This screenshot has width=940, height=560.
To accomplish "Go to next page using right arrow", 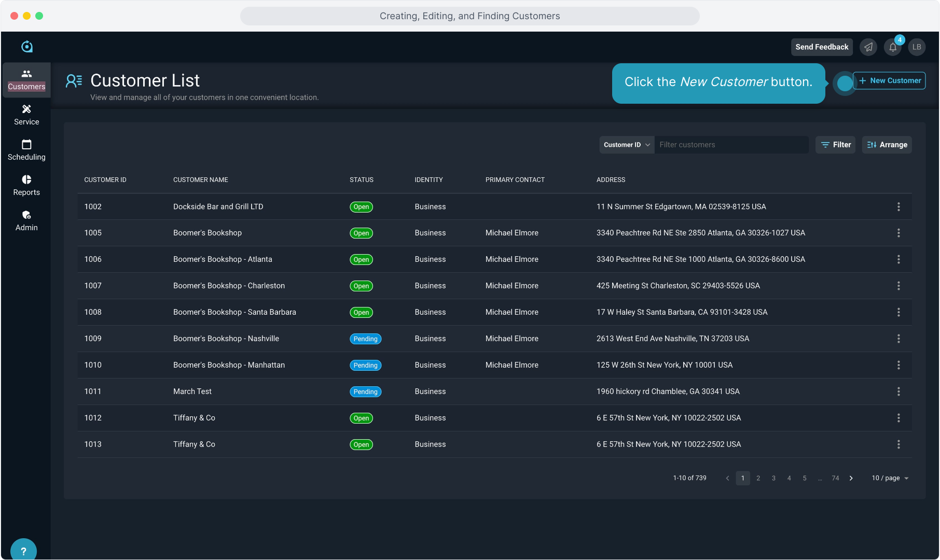I will coord(851,478).
